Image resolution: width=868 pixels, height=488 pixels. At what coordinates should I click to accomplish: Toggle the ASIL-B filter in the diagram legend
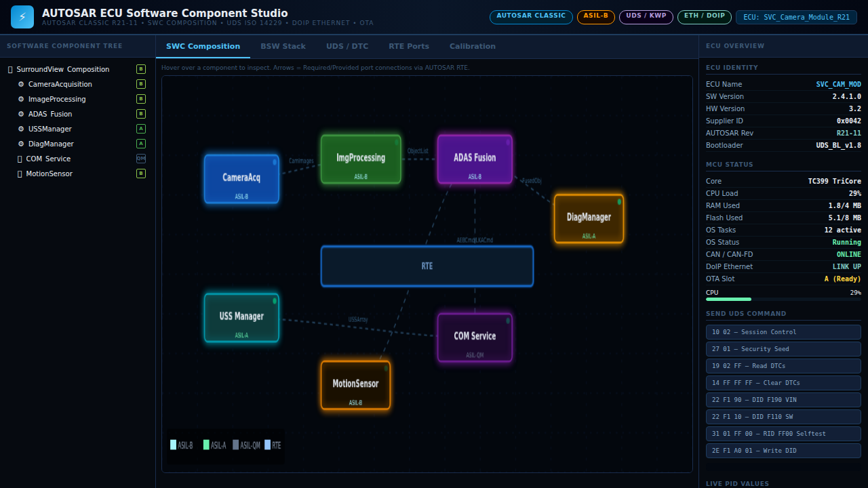pyautogui.click(x=180, y=445)
